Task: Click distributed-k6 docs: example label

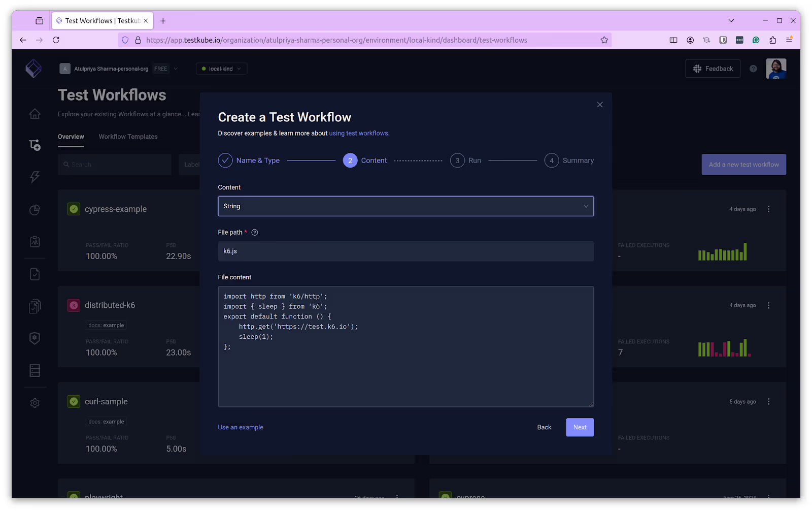Action: (106, 326)
